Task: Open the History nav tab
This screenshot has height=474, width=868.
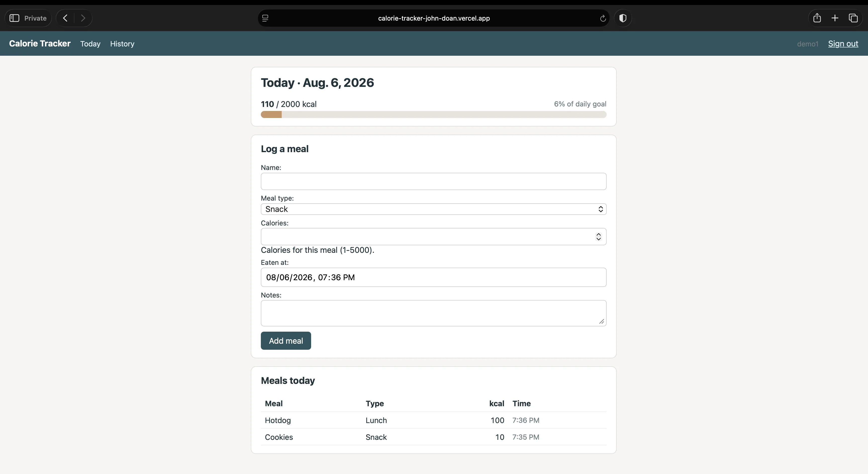Action: click(122, 44)
